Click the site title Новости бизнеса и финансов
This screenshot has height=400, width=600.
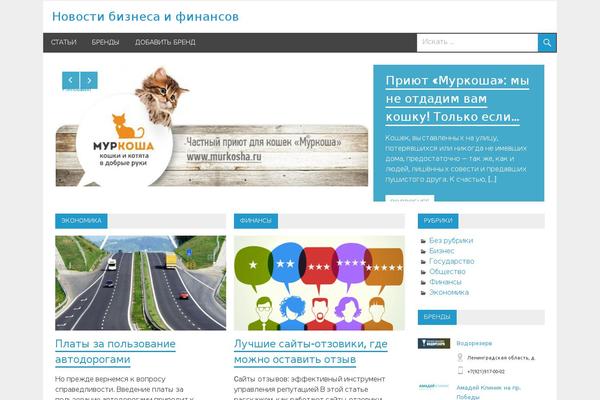(145, 17)
